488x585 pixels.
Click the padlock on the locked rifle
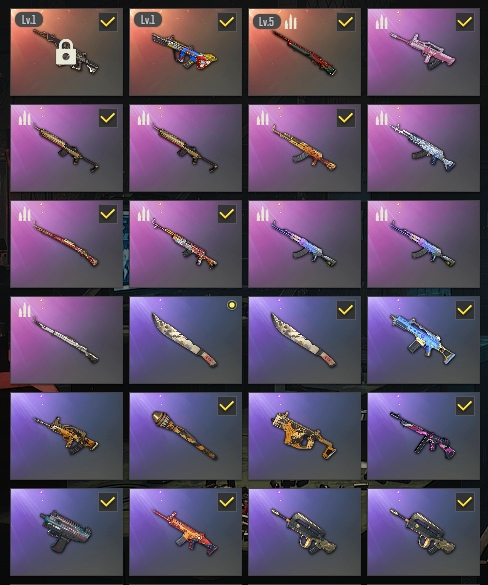click(66, 52)
